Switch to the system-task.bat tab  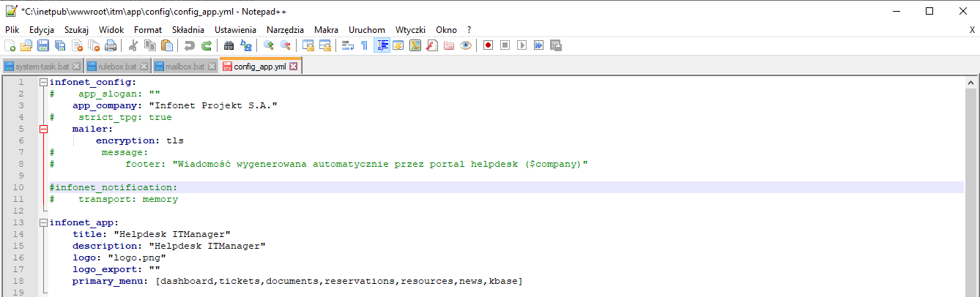pyautogui.click(x=42, y=67)
